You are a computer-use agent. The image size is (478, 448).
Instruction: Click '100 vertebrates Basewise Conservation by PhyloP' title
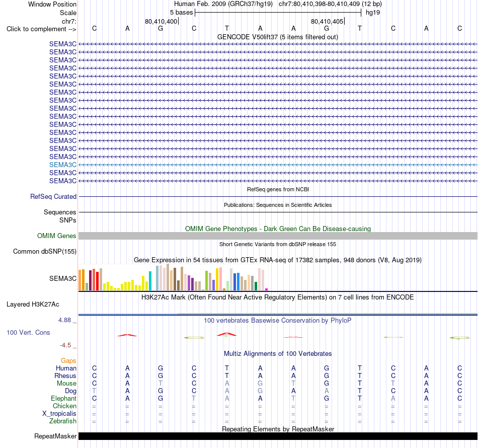click(x=277, y=321)
